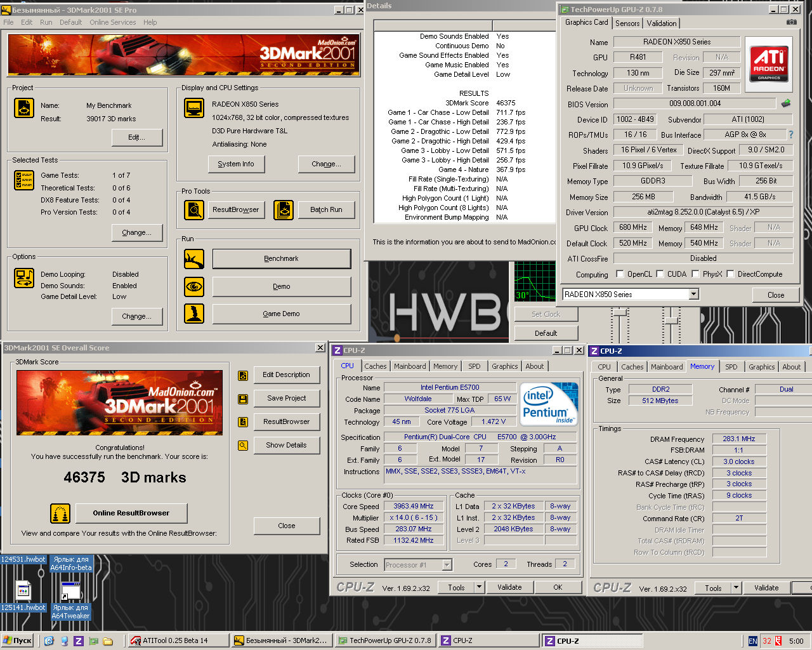
Task: Click the Online ResultBrowser globe icon
Action: [x=60, y=513]
